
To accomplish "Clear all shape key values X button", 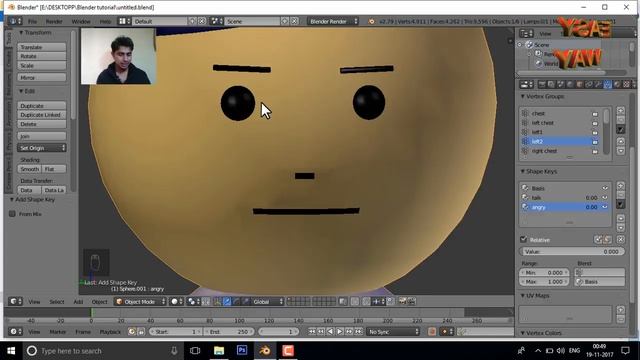I will point(620,240).
